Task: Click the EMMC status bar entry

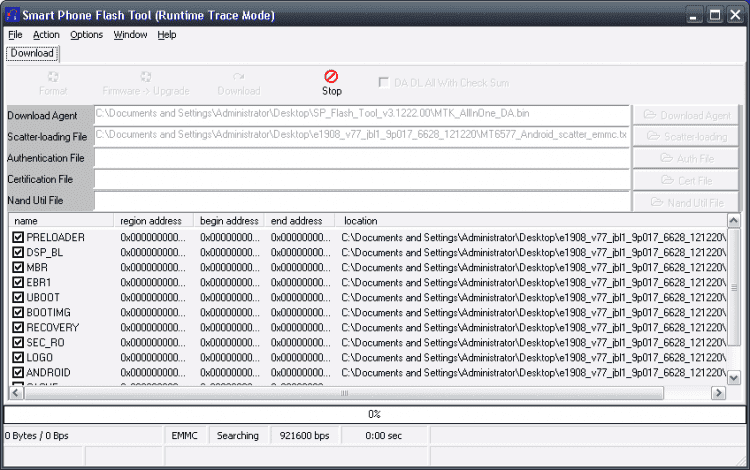Action: pos(185,436)
